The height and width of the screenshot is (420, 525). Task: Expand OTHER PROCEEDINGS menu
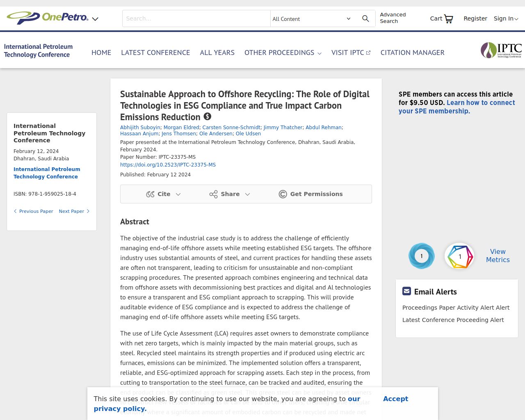click(x=283, y=52)
